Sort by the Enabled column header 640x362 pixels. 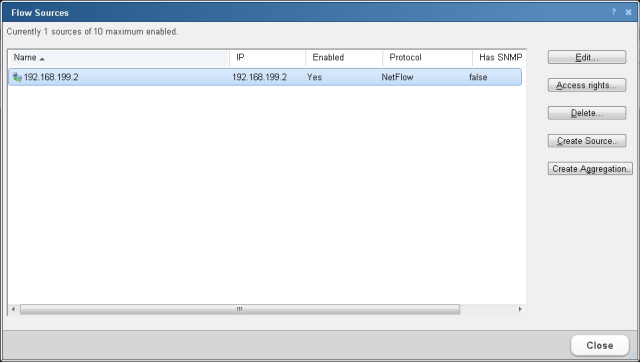click(x=344, y=58)
